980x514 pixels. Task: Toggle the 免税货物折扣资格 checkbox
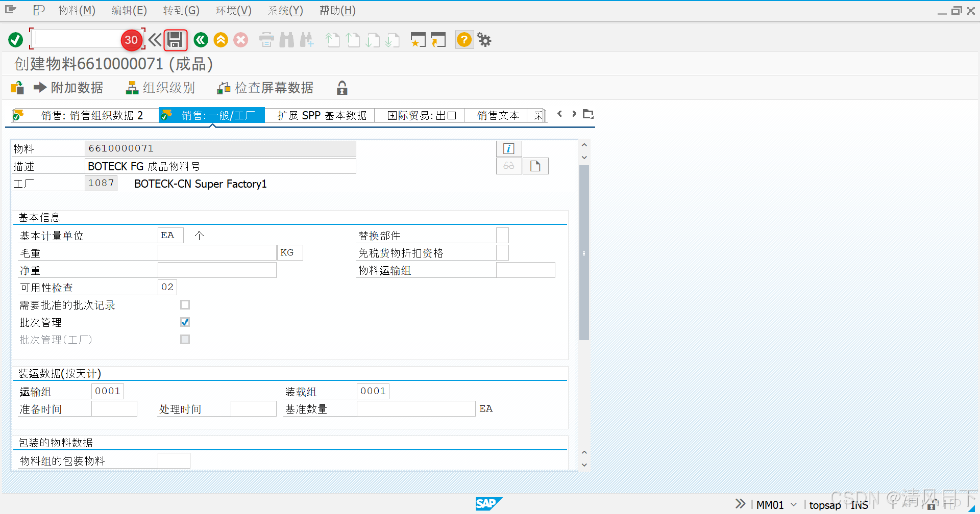pos(502,252)
